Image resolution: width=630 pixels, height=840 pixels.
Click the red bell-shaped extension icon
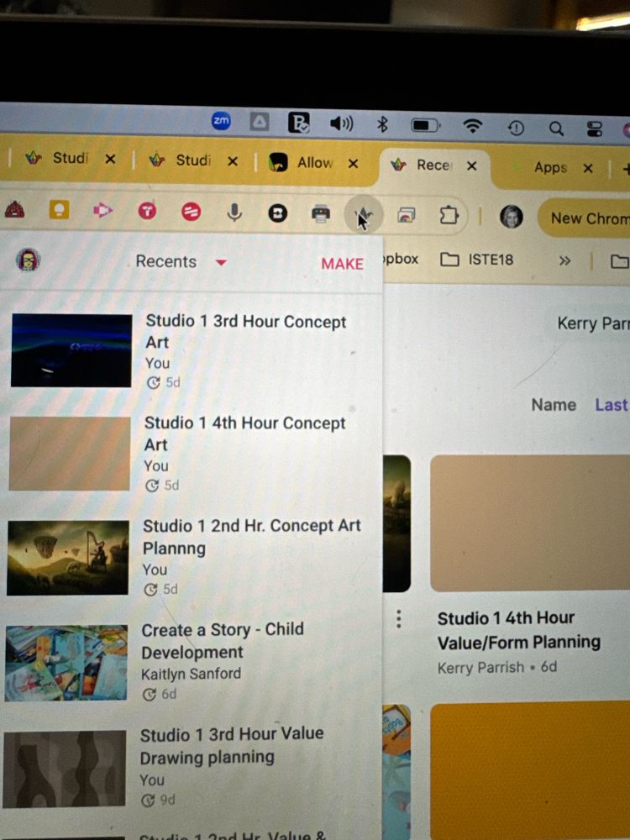[x=14, y=209]
